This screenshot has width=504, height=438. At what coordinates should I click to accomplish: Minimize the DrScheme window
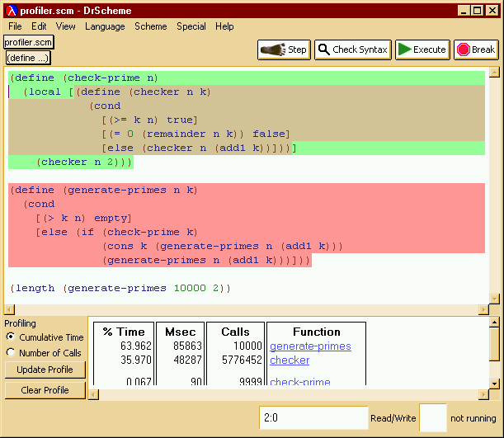pos(464,11)
